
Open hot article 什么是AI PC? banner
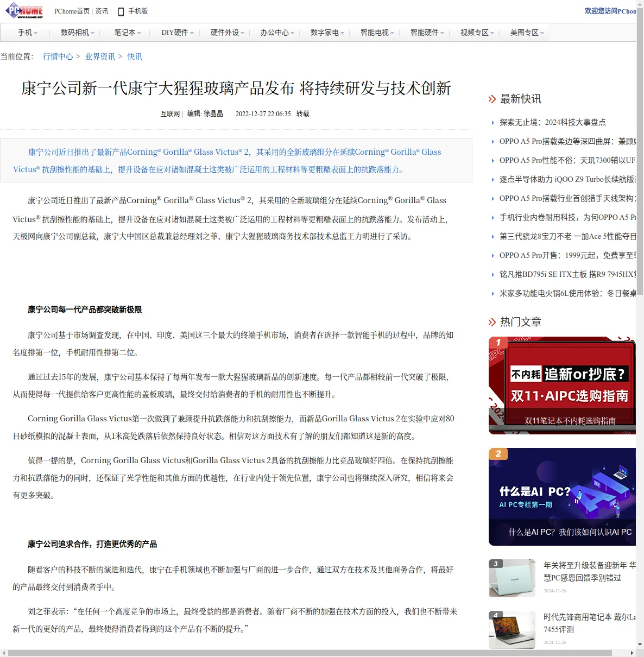562,497
